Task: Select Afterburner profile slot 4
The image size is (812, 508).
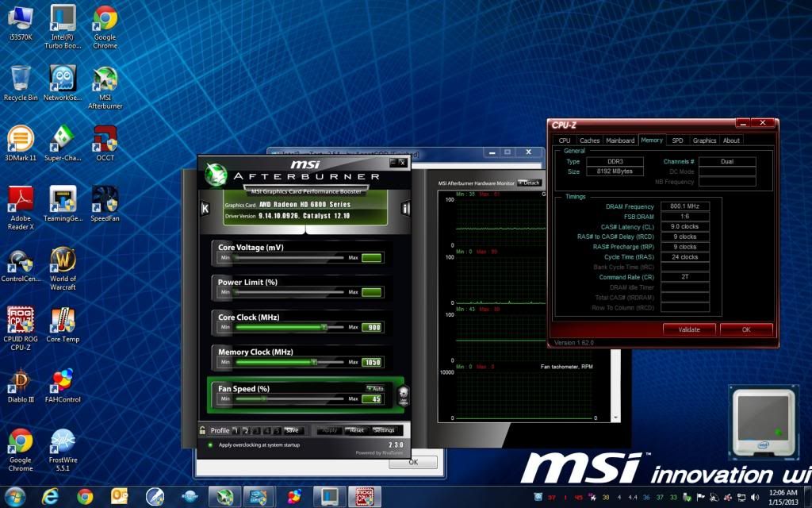Action: tap(266, 430)
